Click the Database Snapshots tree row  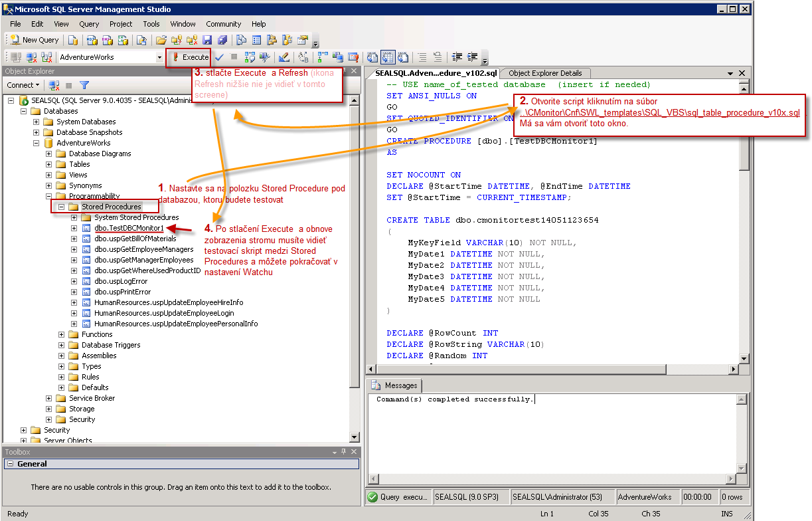coord(89,132)
